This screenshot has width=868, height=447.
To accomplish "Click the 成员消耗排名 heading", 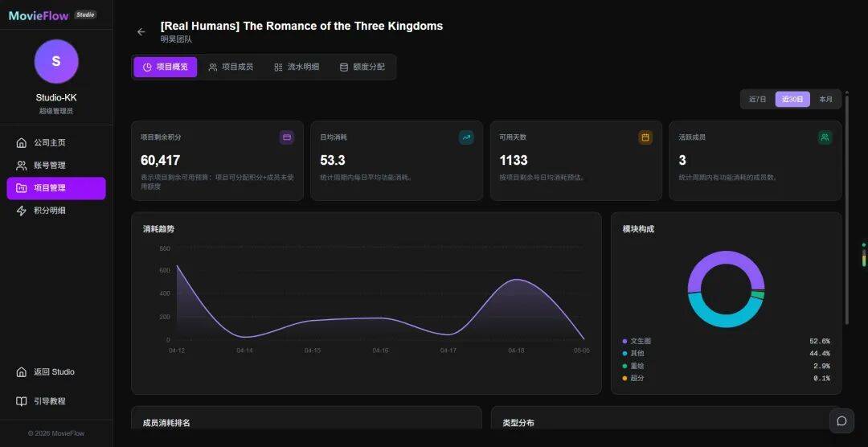I will [x=166, y=423].
